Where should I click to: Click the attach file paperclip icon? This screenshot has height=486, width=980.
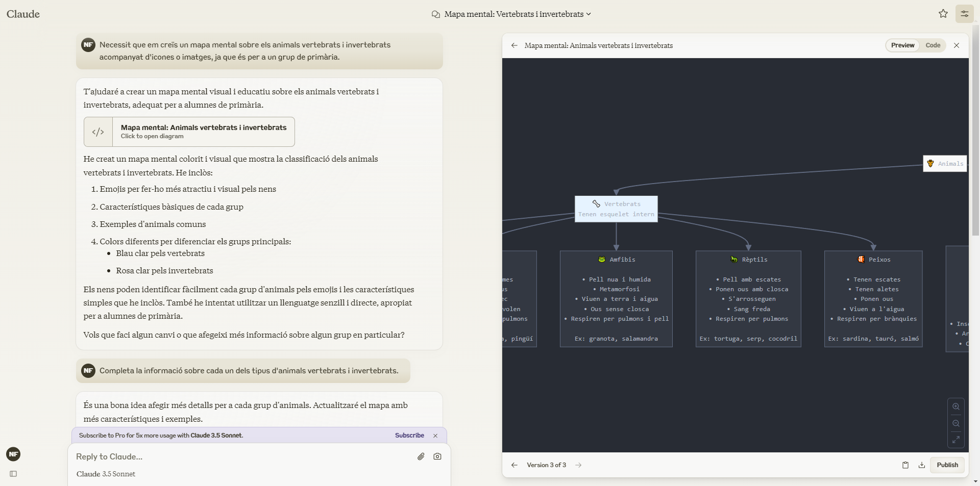[x=421, y=456]
